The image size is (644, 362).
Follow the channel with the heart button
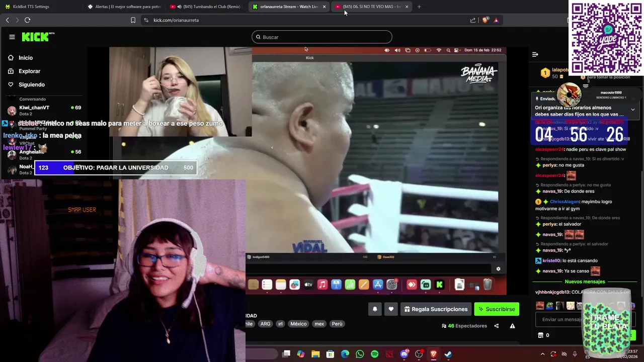pos(391,309)
